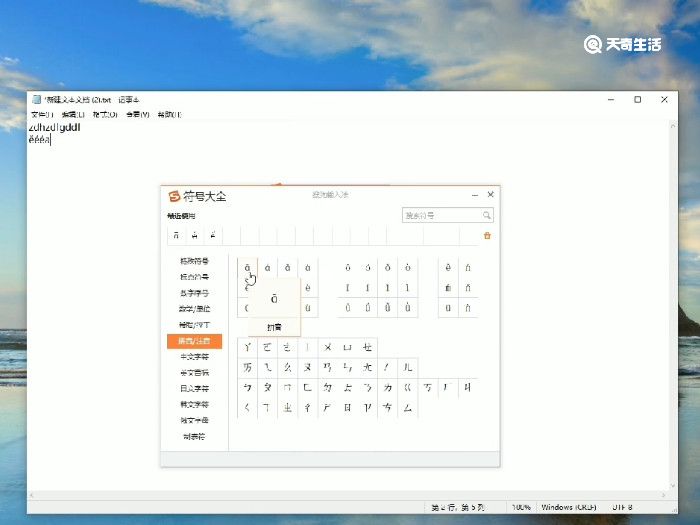700x525 pixels.
Task: Insert the zhuyin symbol ㄛ
Action: [267, 347]
